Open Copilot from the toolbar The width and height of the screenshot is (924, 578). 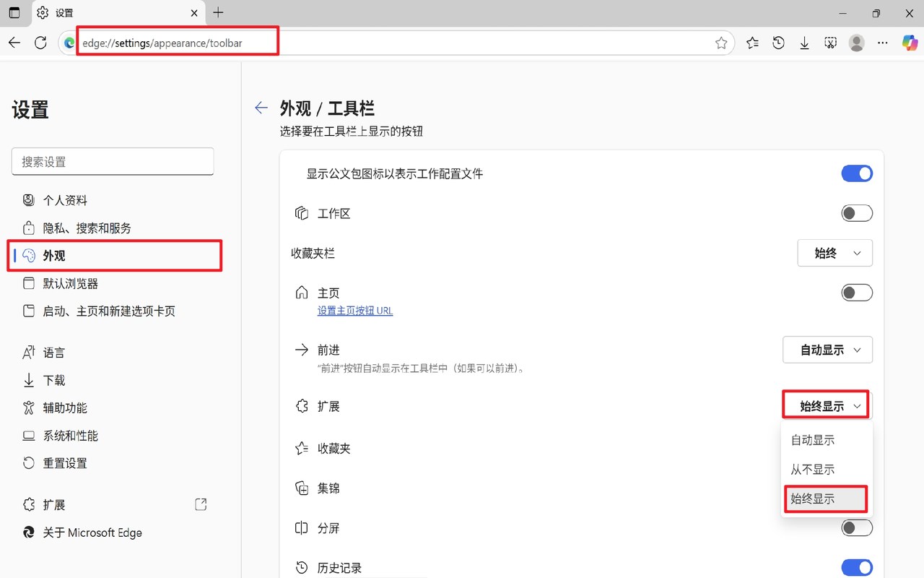pos(909,43)
